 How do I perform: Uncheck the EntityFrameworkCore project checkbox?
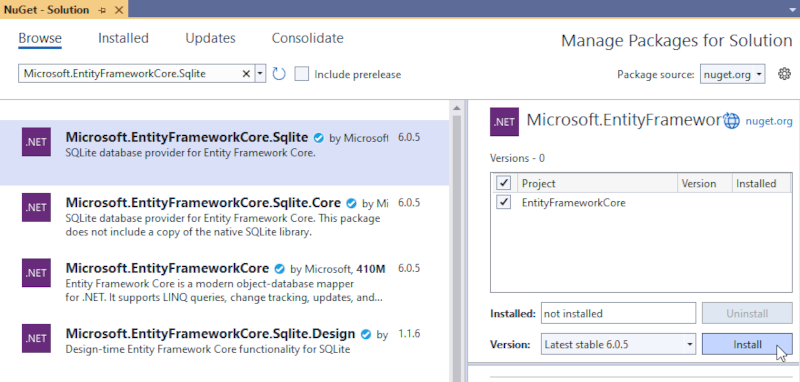pyautogui.click(x=503, y=202)
